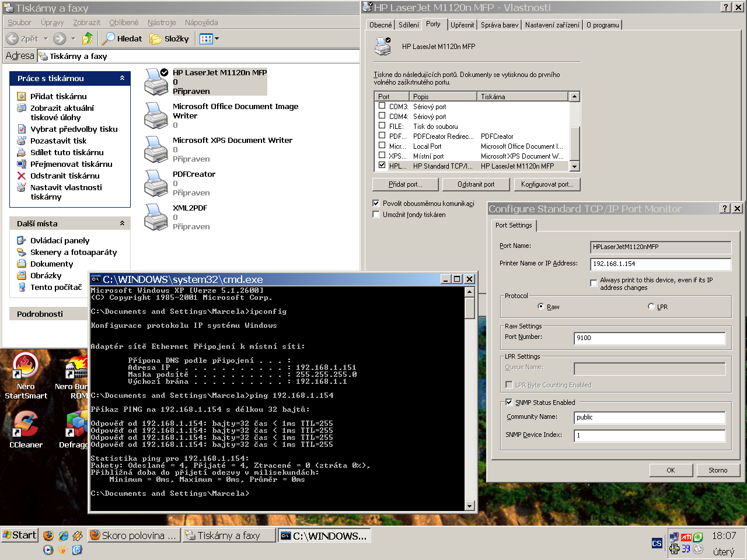Image resolution: width=747 pixels, height=560 pixels.
Task: Click OK in Configure TCP/IP Port Monitor
Action: coord(671,470)
